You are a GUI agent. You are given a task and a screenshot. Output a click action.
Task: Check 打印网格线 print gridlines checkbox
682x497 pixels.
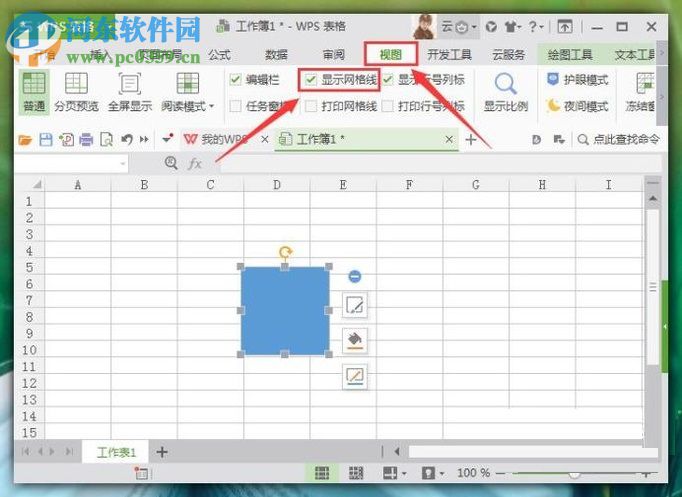(x=311, y=106)
